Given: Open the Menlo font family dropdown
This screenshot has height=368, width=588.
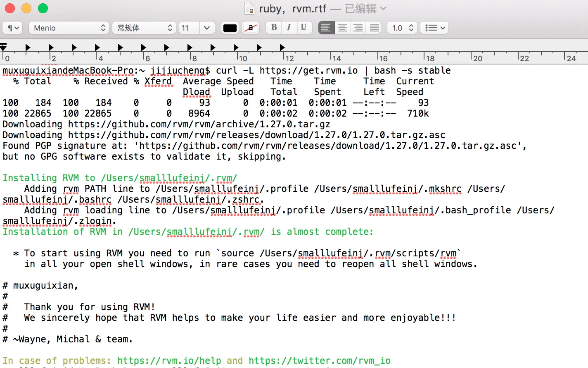Looking at the screenshot, I should 69,28.
